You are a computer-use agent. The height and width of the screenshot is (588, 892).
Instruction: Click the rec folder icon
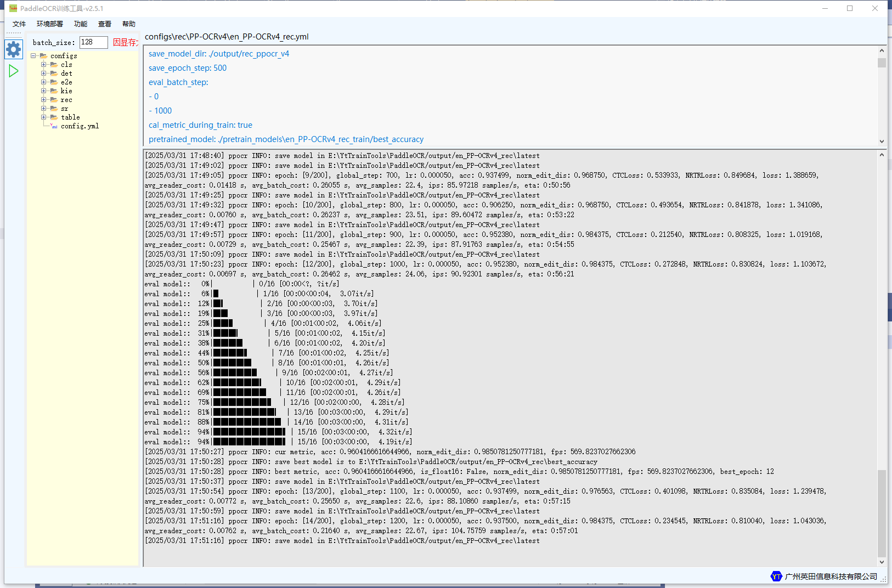tap(54, 100)
